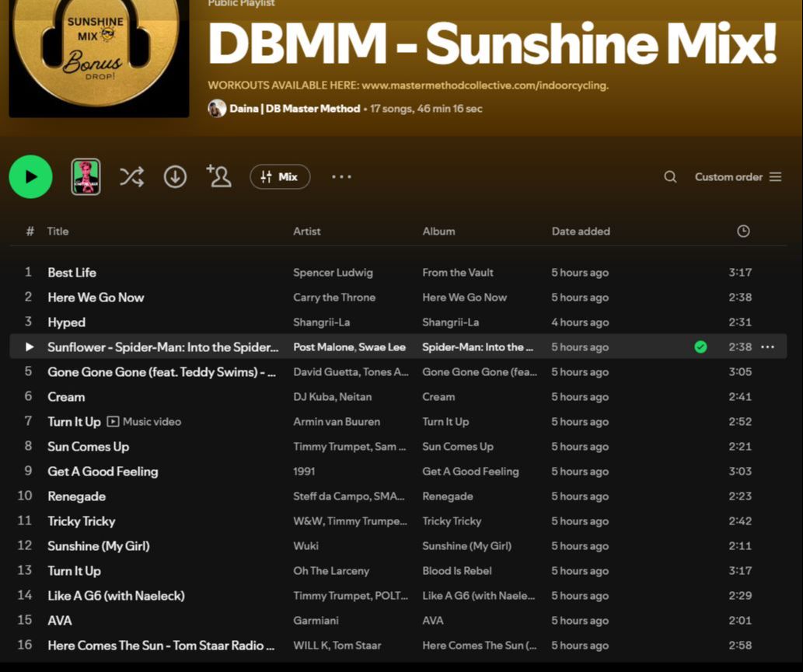Screen dimensions: 803x672
Task: Select the song title Renegade
Action: click(x=77, y=496)
